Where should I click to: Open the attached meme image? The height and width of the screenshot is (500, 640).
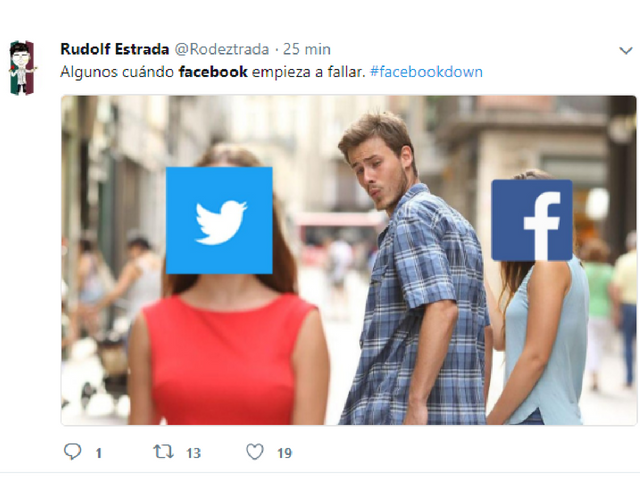point(349,260)
